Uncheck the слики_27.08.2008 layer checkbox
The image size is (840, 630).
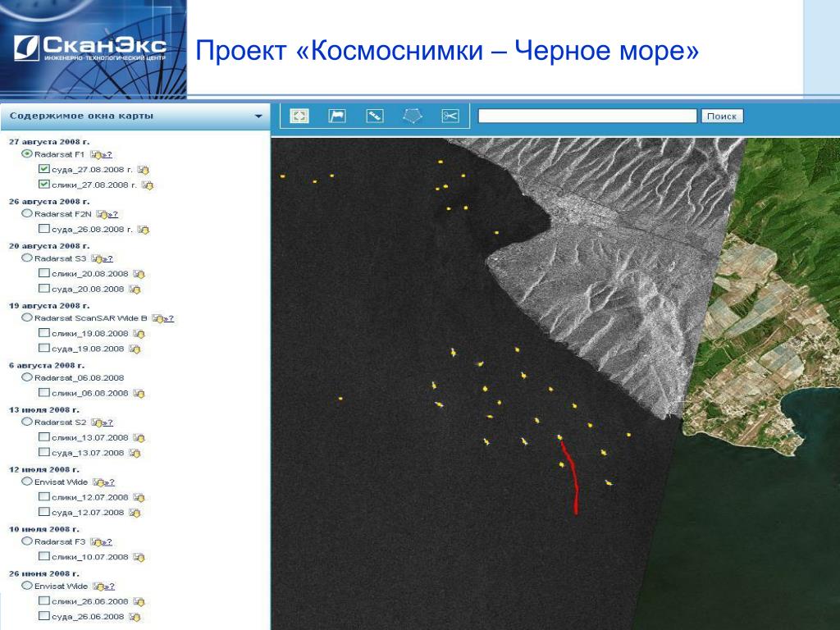point(44,185)
